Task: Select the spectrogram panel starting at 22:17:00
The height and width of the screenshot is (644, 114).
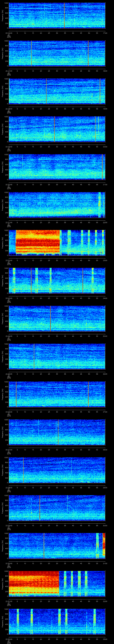Action: [57, 53]
